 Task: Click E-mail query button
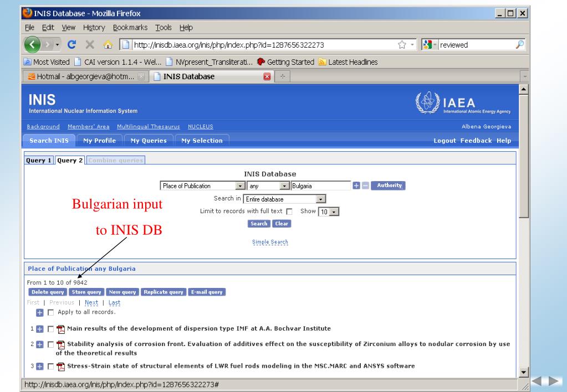pyautogui.click(x=207, y=292)
